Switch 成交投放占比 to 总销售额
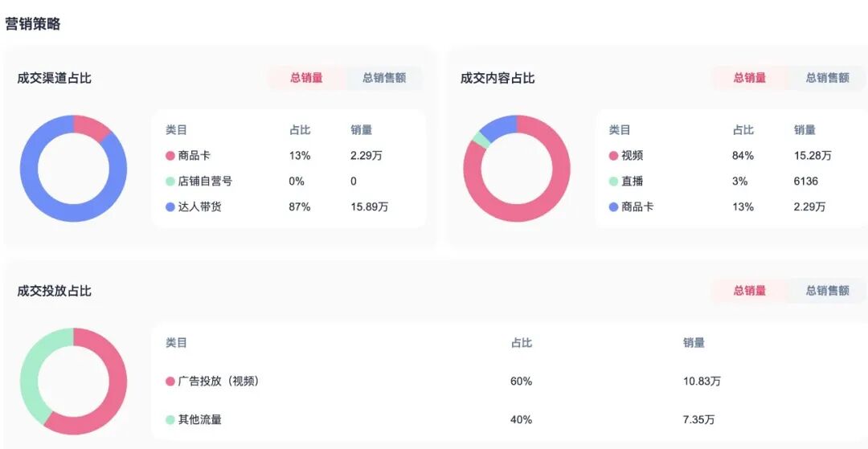 coord(827,291)
